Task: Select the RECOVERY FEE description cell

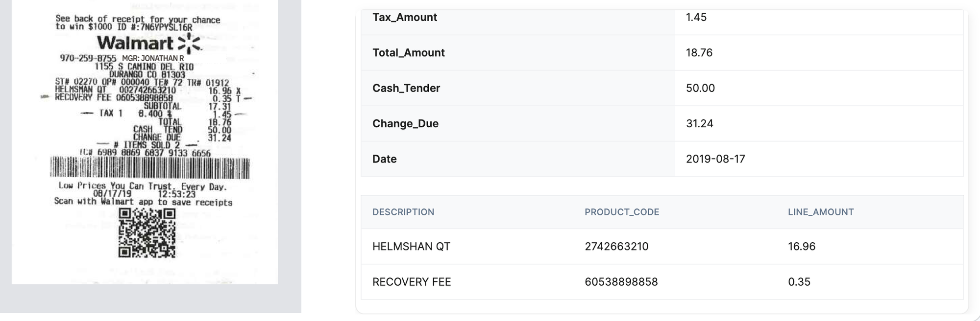Action: pos(411,282)
